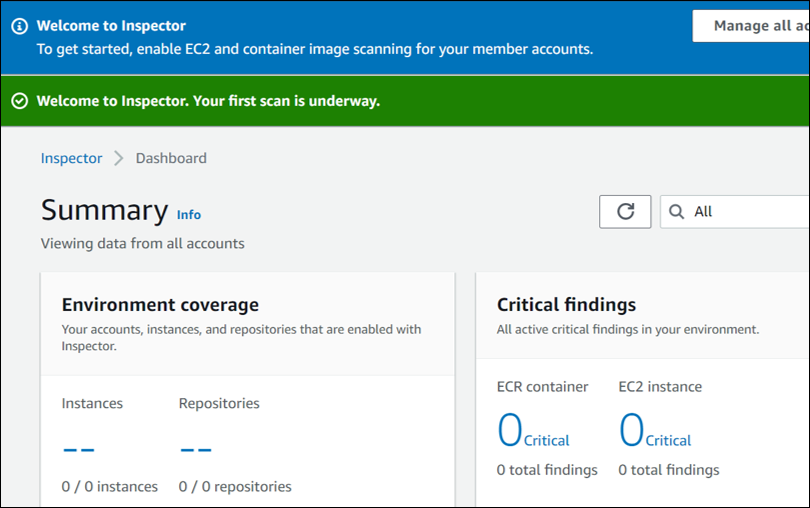Click the breadcrumb chevron separator
This screenshot has height=508, width=810.
[x=119, y=158]
